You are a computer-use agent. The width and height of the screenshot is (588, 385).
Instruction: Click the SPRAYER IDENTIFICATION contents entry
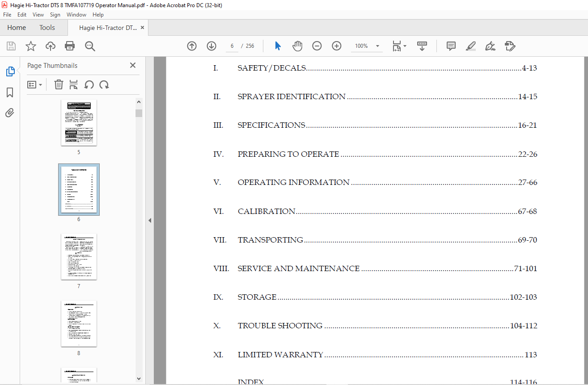[375, 97]
